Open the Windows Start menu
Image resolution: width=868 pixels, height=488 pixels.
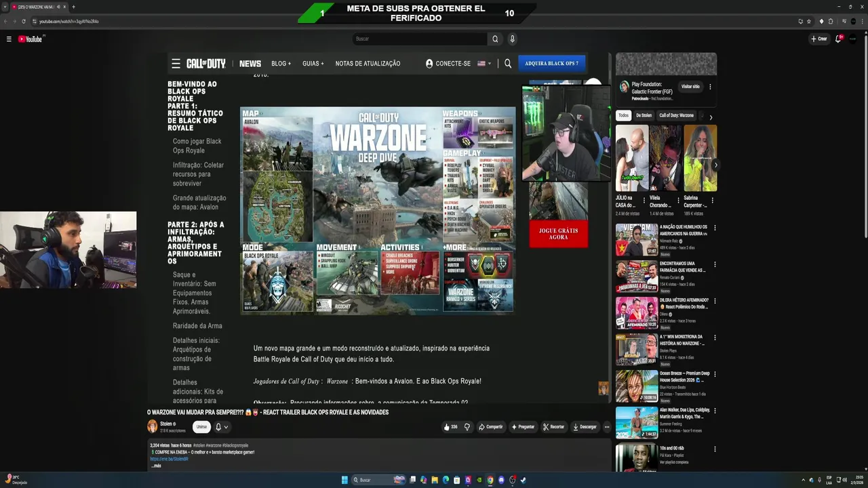(x=344, y=480)
